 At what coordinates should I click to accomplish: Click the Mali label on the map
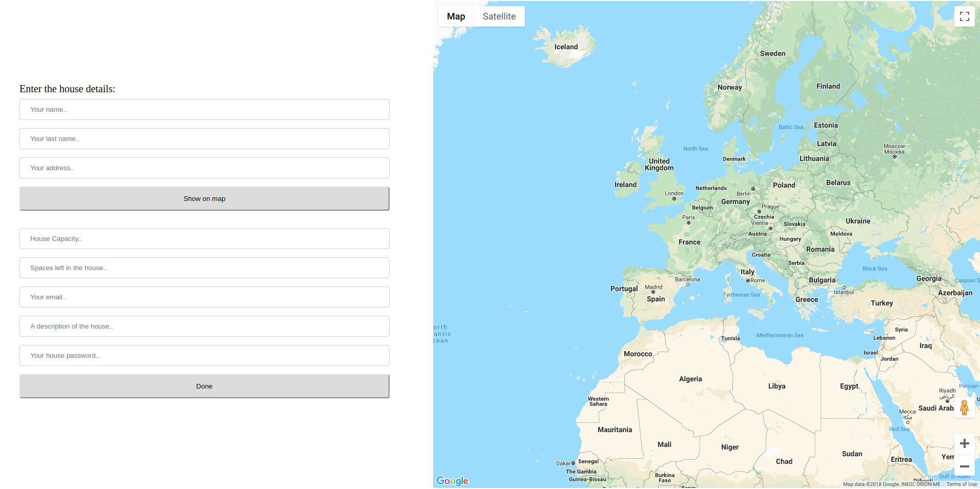click(x=664, y=444)
